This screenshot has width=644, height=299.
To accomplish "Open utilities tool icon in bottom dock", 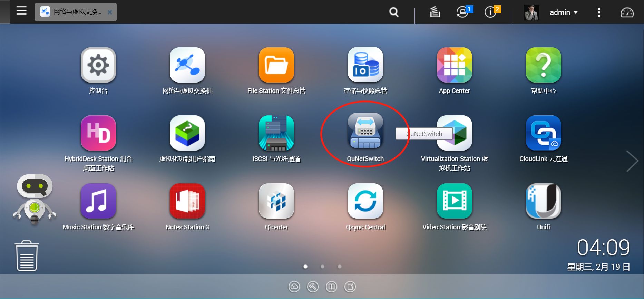I will 313,287.
